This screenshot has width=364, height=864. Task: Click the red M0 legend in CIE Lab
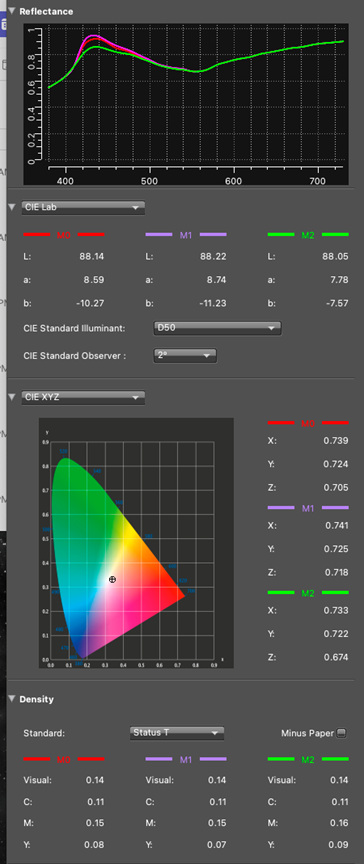pyautogui.click(x=64, y=235)
